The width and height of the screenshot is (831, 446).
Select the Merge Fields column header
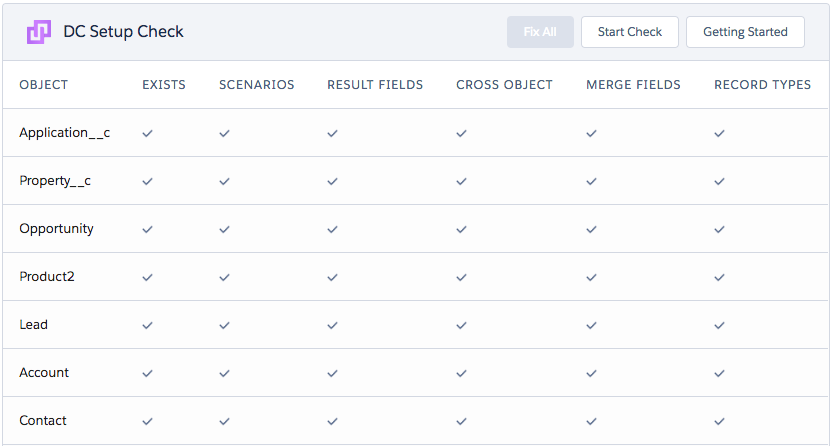pos(633,85)
